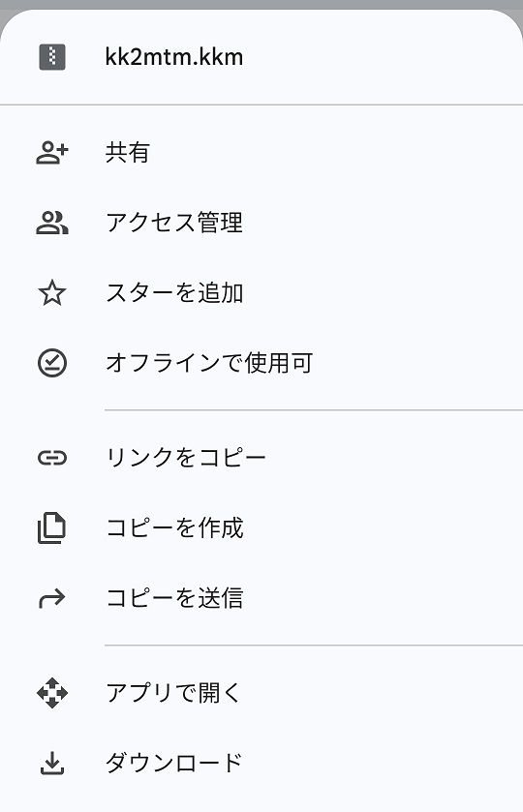Tap the chain link icon

[52, 458]
